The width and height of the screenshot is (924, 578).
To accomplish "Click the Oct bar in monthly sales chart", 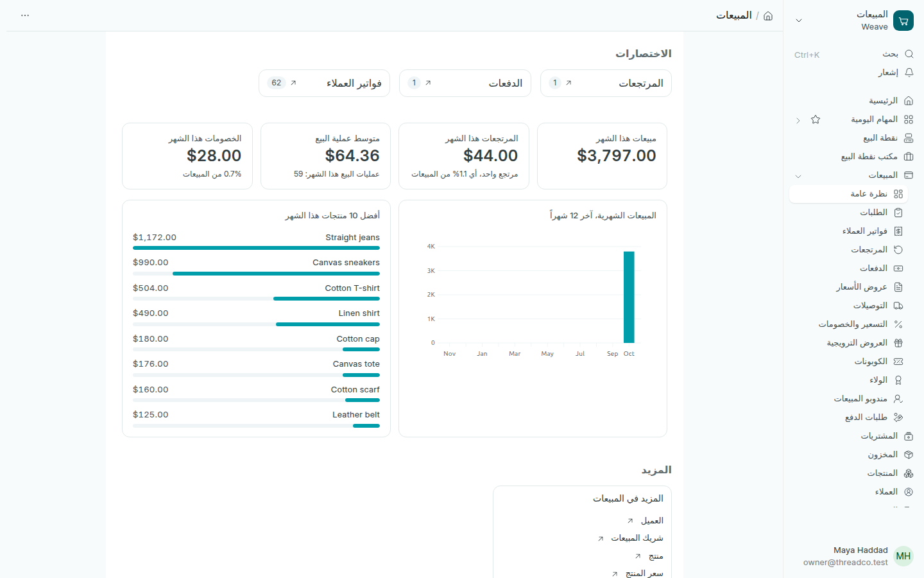I will [629, 297].
